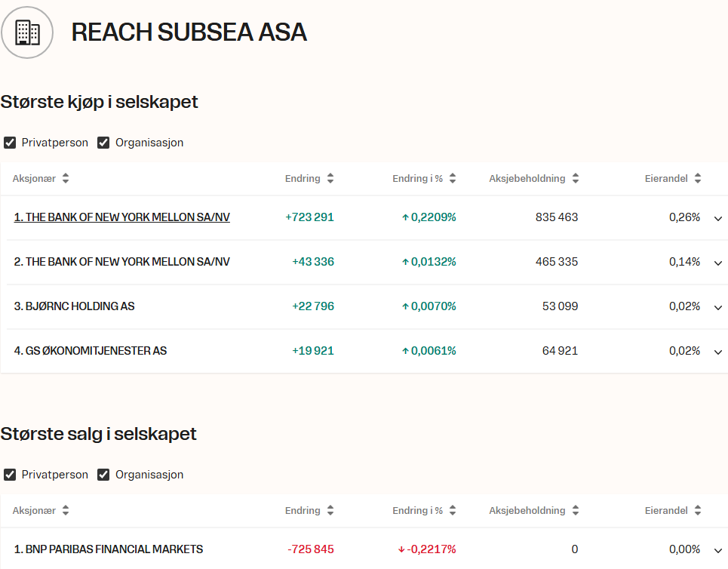Toggle Privatperson checkbox in largest sales section
The image size is (728, 569).
10,475
